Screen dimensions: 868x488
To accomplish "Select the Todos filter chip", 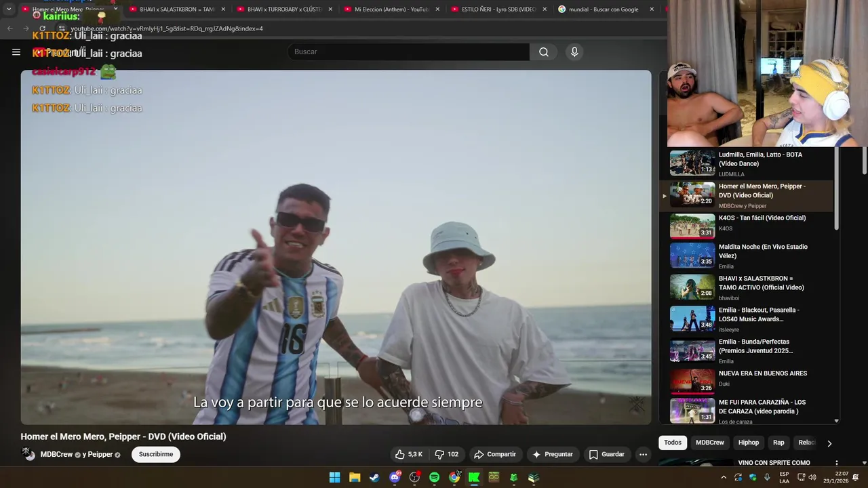I will (673, 443).
